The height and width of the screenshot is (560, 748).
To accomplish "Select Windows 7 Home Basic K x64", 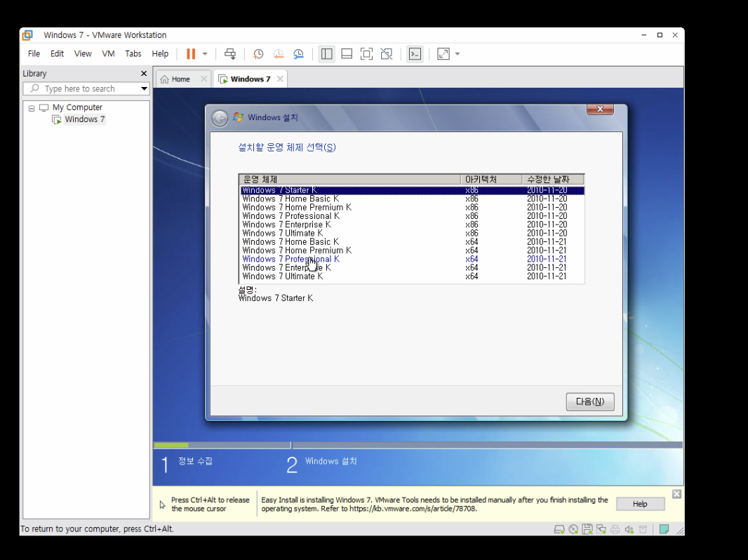I will point(412,242).
